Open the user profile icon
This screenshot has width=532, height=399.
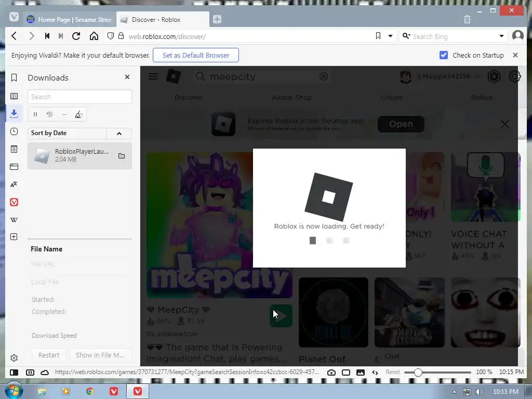[518, 35]
